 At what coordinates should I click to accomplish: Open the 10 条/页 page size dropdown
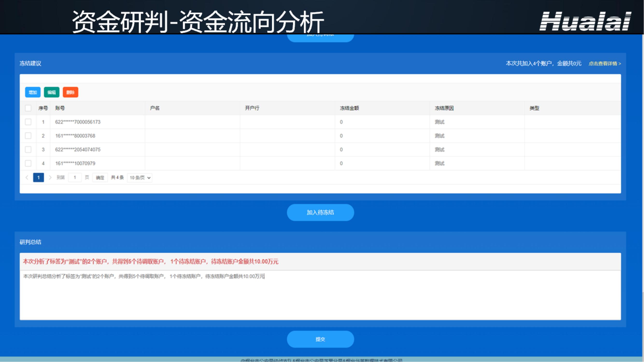[x=140, y=178]
